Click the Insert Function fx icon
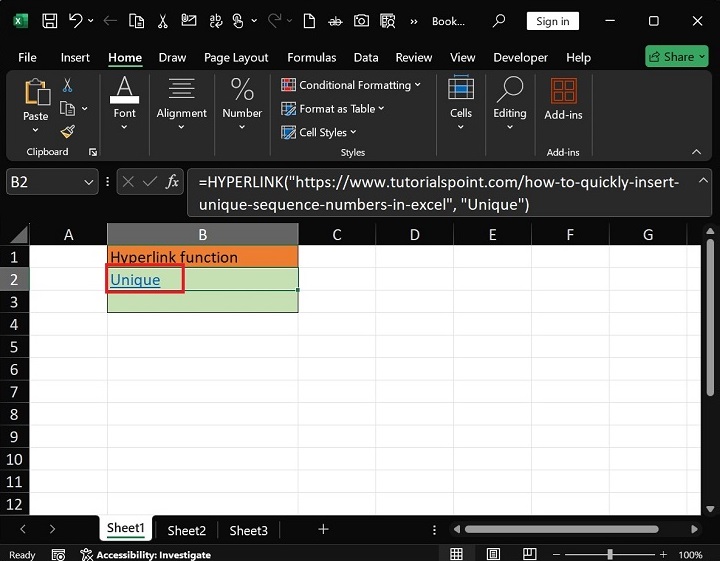720x561 pixels. pyautogui.click(x=172, y=181)
